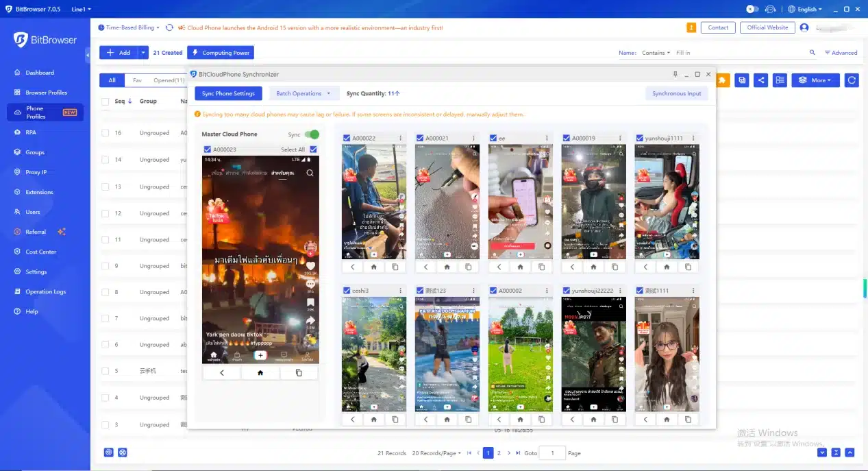Open the Batch Operations dropdown
Viewport: 868px width, 471px height.
[x=303, y=93]
